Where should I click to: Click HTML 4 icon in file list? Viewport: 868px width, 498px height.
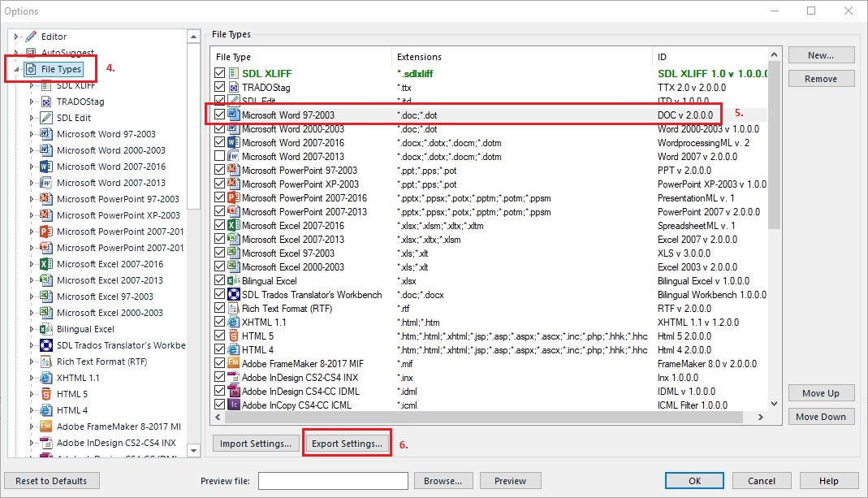[x=234, y=349]
